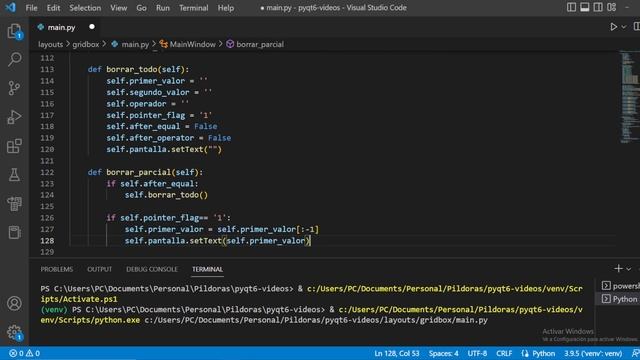The width and height of the screenshot is (640, 360).
Task: Open the Run menu
Action: click(x=162, y=8)
